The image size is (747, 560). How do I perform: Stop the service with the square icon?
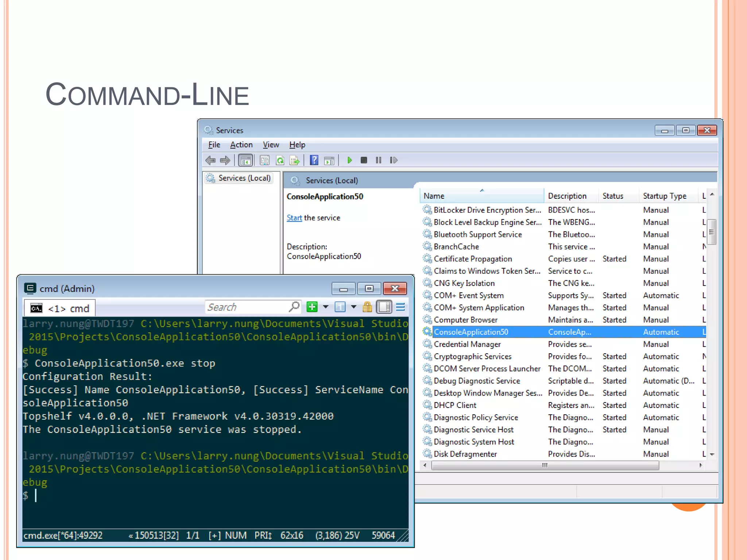pyautogui.click(x=364, y=160)
